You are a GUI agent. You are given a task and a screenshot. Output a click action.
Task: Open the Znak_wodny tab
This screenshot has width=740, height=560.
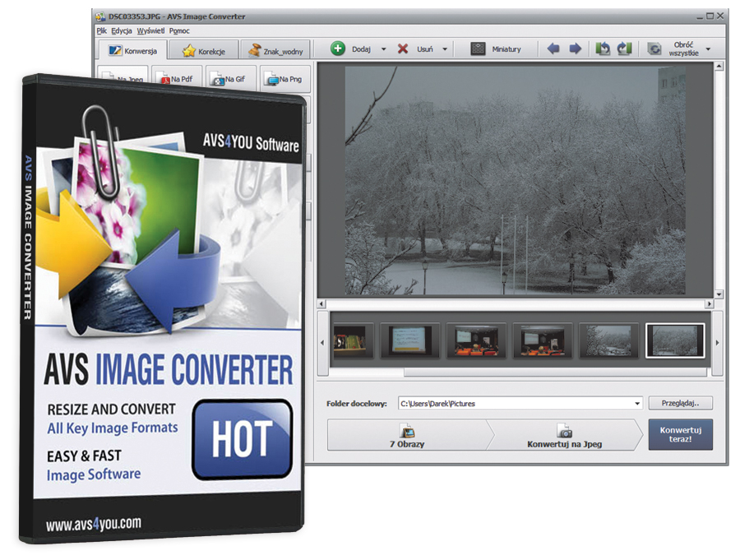pyautogui.click(x=276, y=51)
